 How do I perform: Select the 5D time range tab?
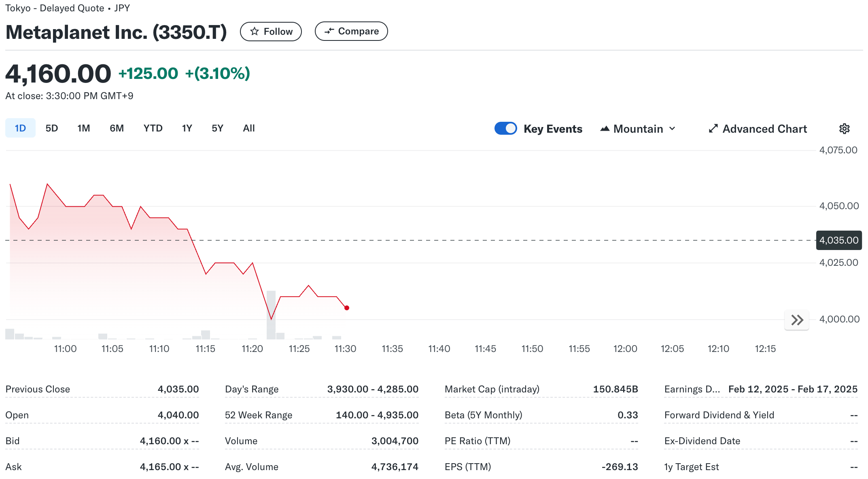coord(52,128)
